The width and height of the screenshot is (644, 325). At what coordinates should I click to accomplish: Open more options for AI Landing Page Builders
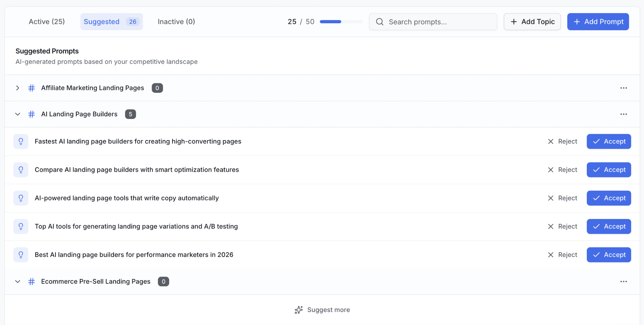pyautogui.click(x=624, y=114)
